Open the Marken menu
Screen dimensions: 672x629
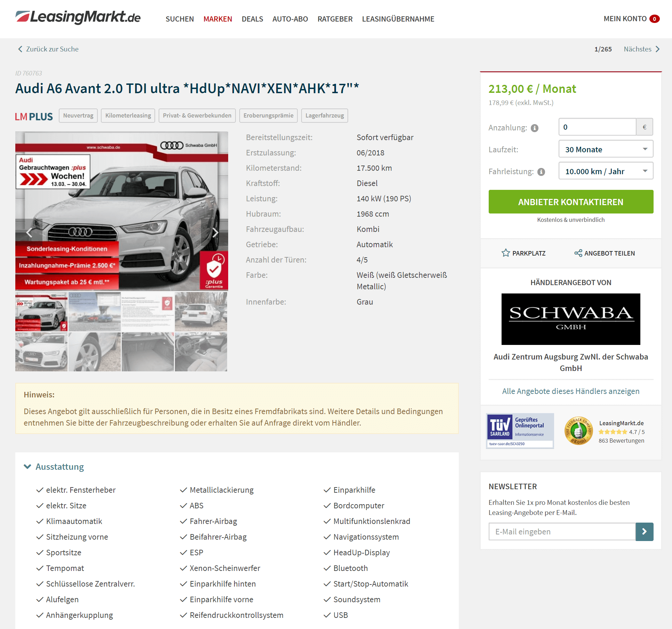point(218,19)
